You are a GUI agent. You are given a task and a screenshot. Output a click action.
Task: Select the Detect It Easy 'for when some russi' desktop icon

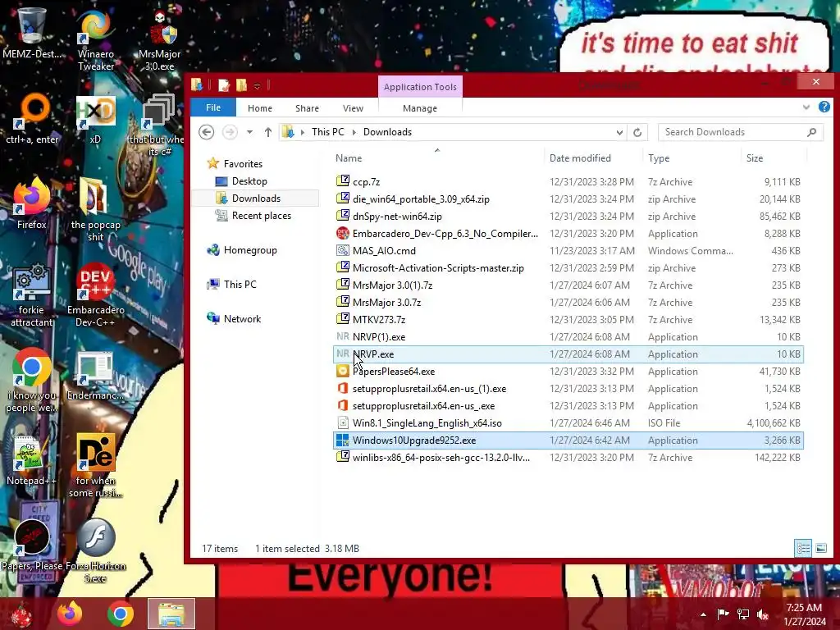pos(95,466)
